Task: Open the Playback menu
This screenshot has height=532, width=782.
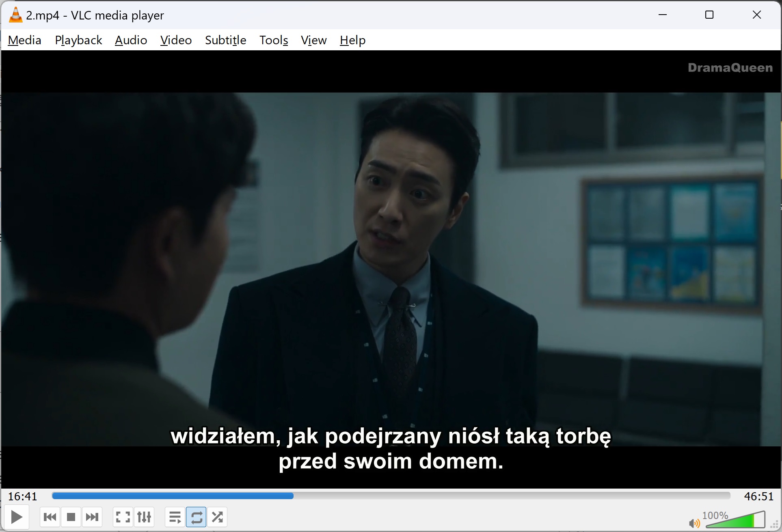Action: coord(78,40)
